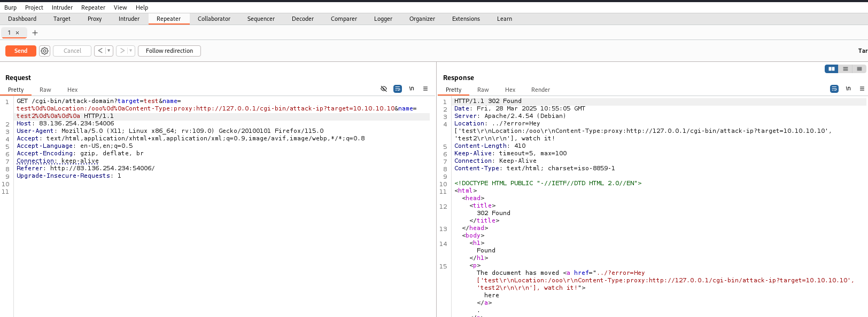Click the Send button
Viewport: 868px width, 317px height.
click(21, 51)
